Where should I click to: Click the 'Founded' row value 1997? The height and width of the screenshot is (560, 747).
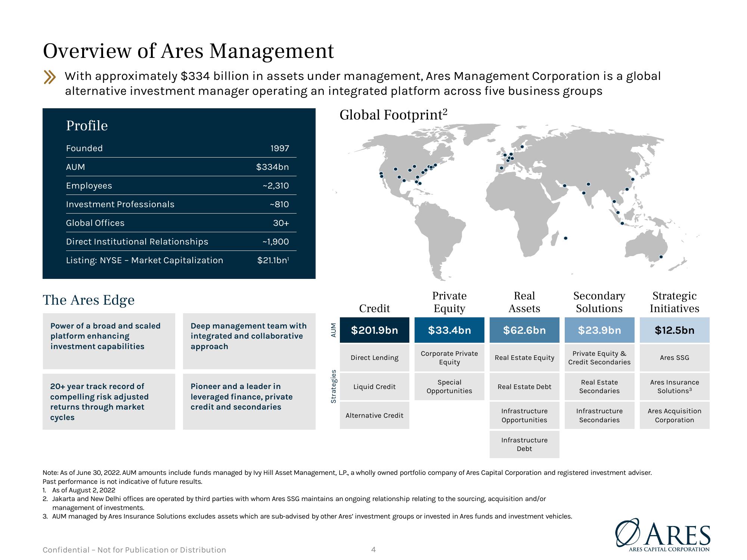click(x=280, y=148)
